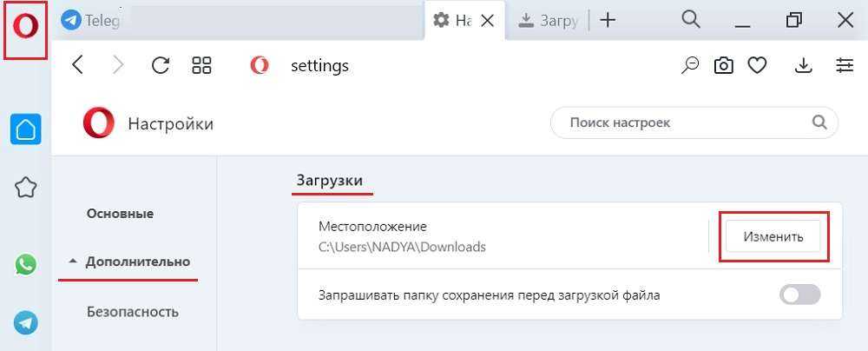Add page to bookmarks heart icon
Screen dimensions: 868x351
[x=757, y=65]
